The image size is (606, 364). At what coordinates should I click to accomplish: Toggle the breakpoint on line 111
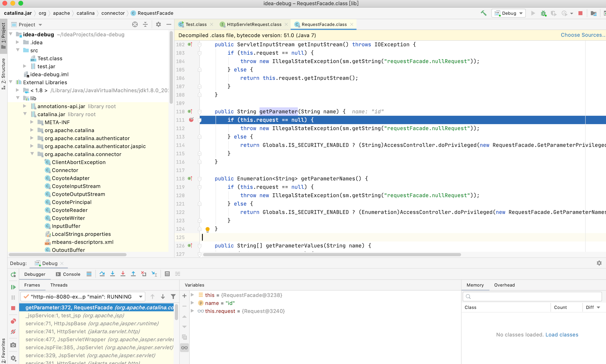[x=191, y=120]
